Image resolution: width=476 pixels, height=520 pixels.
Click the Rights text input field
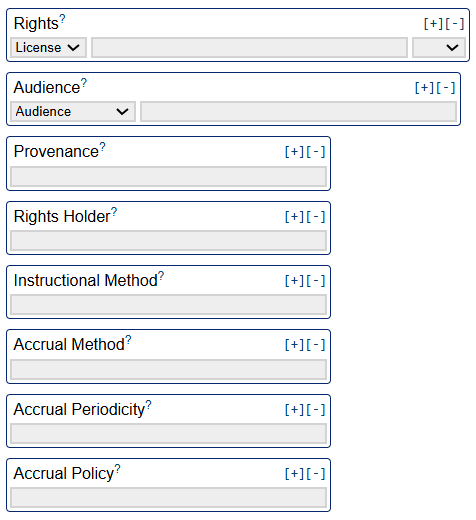coord(249,48)
